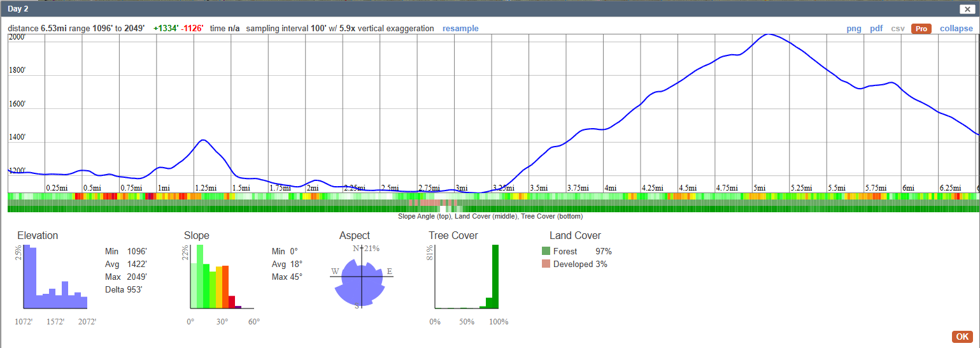This screenshot has width=980, height=348.
Task: Click the 1400' elevation axis label
Action: pyautogui.click(x=17, y=137)
